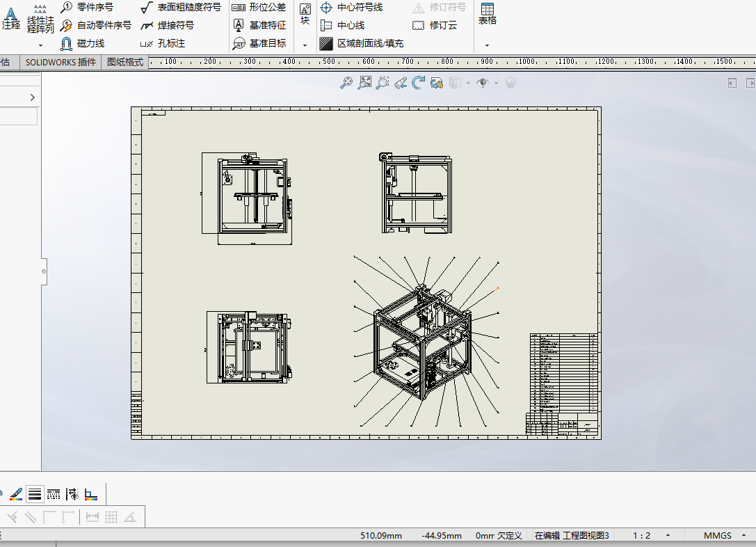The image size is (756, 547).
Task: Click the 3D drawing view icon
Action: 437,83
